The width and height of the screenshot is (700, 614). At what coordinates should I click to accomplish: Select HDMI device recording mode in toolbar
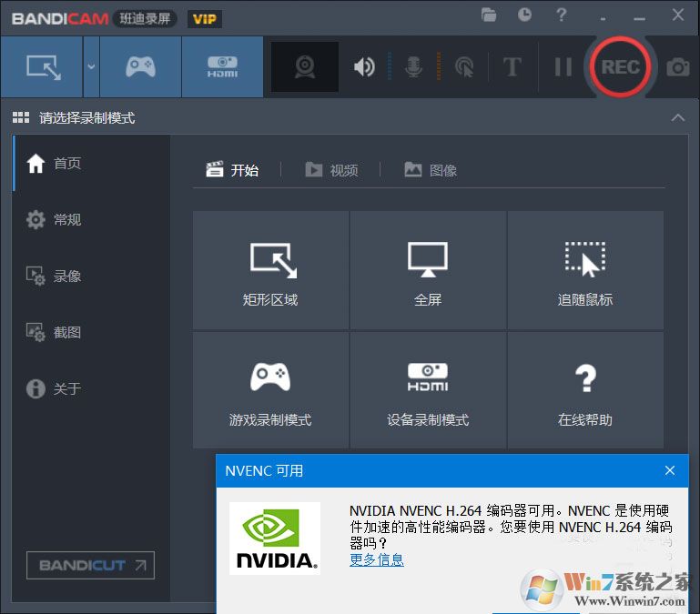point(222,67)
